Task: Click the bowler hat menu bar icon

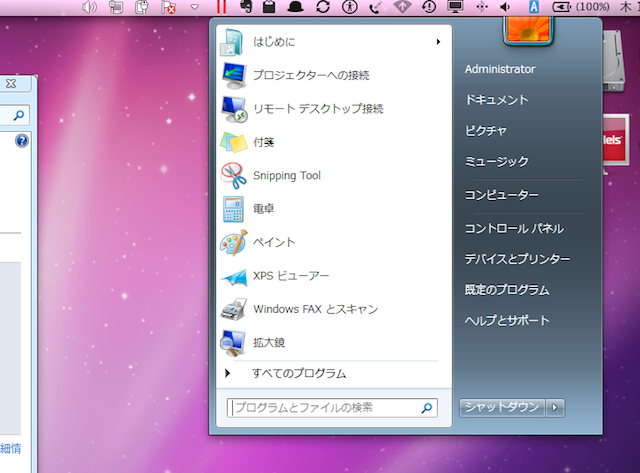Action: click(295, 7)
